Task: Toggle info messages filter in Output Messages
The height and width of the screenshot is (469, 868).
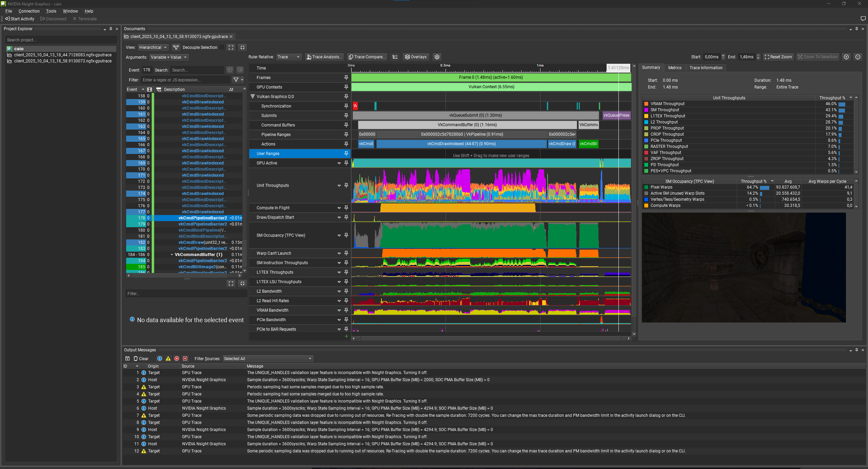Action: (160, 358)
